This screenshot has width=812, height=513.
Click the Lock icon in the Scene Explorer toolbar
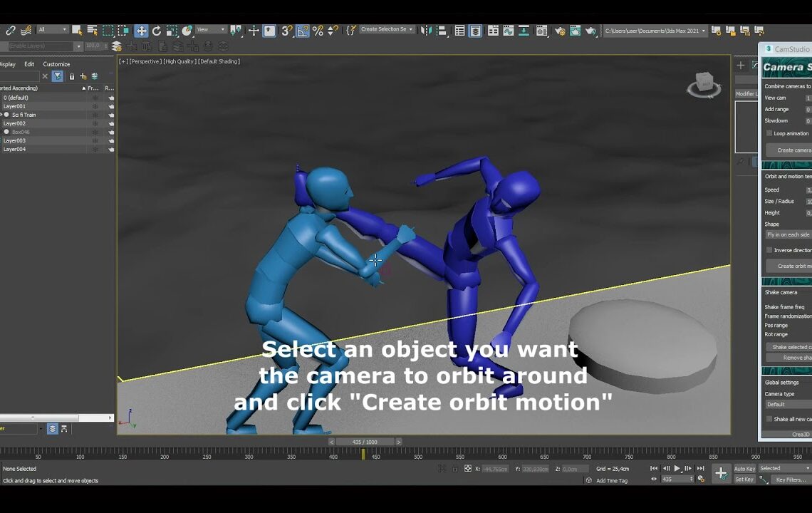[x=72, y=76]
